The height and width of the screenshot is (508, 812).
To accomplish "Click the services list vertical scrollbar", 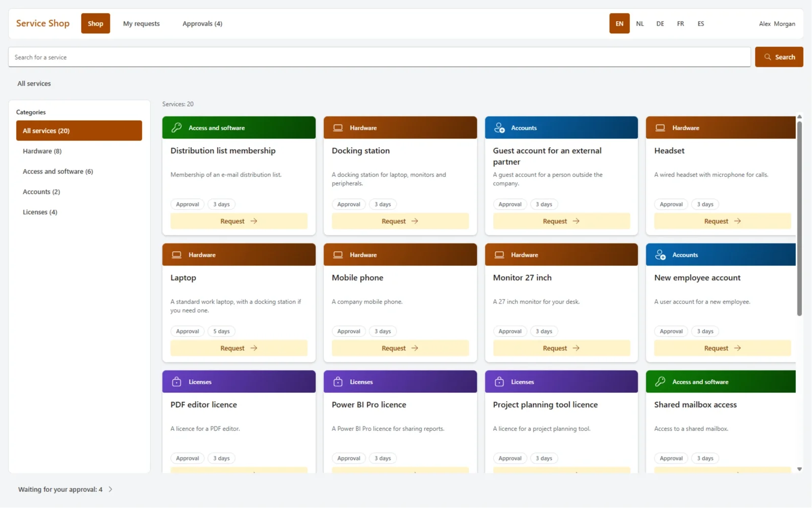I will click(799, 218).
